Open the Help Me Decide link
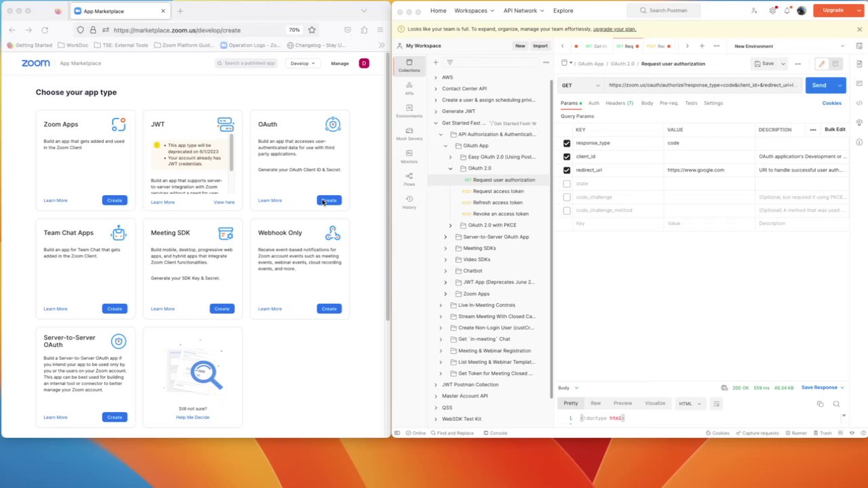 (x=193, y=418)
